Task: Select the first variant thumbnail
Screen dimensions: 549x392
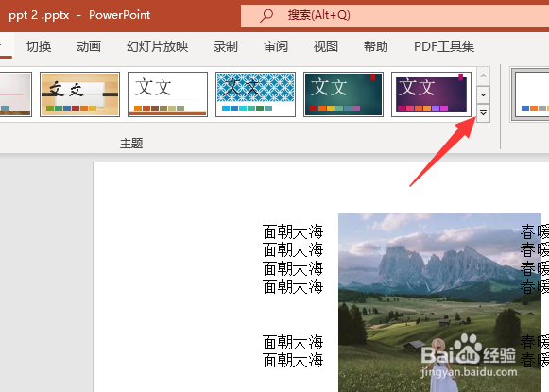Action: click(530, 94)
